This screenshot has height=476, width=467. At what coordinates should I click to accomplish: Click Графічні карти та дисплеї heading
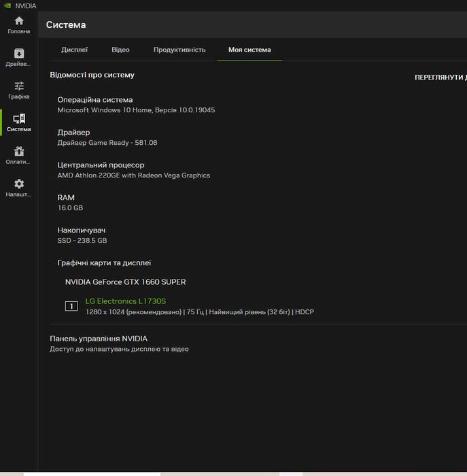pos(104,263)
